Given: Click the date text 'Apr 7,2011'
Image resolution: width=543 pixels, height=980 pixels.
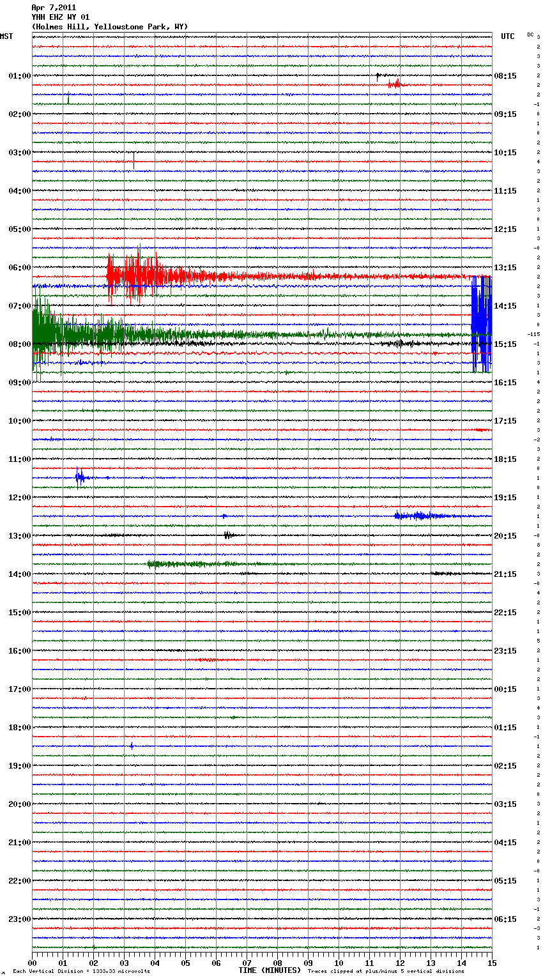Looking at the screenshot, I should [54, 8].
